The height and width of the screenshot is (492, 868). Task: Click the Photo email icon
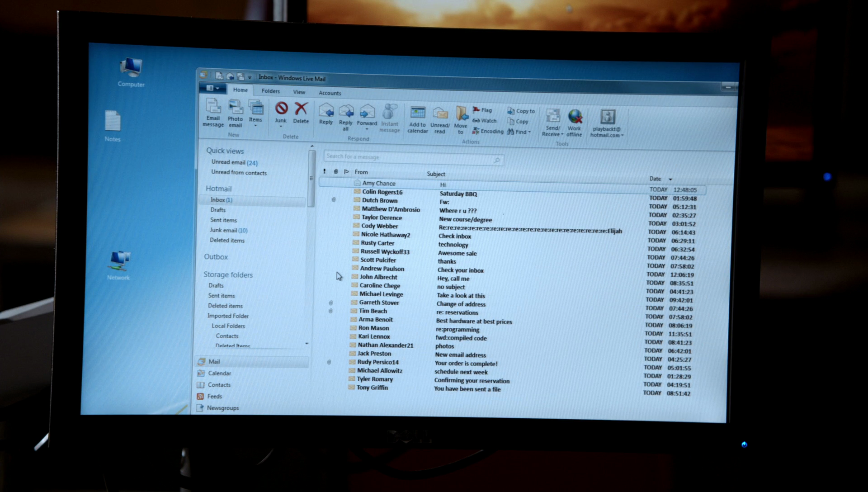coord(235,109)
